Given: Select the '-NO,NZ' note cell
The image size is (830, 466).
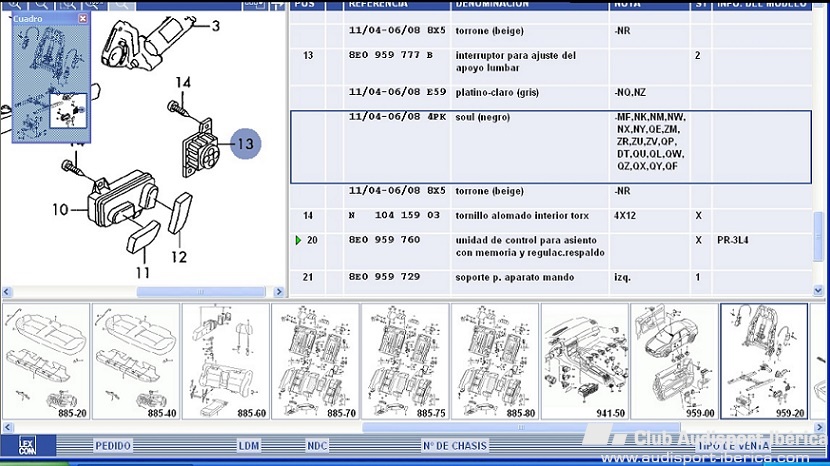Looking at the screenshot, I should [630, 92].
